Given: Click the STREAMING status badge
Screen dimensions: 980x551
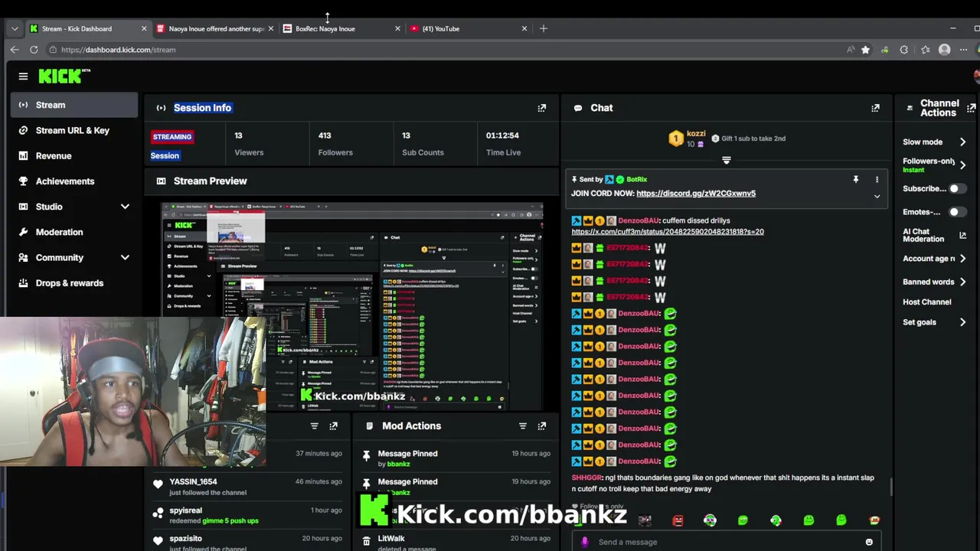Looking at the screenshot, I should tap(172, 137).
